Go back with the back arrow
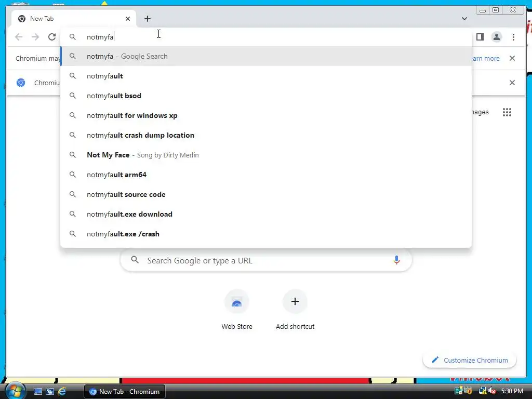 19,37
